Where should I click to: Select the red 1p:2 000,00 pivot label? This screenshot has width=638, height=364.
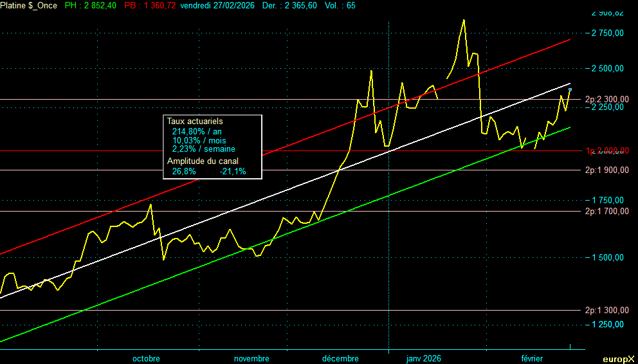tap(606, 151)
